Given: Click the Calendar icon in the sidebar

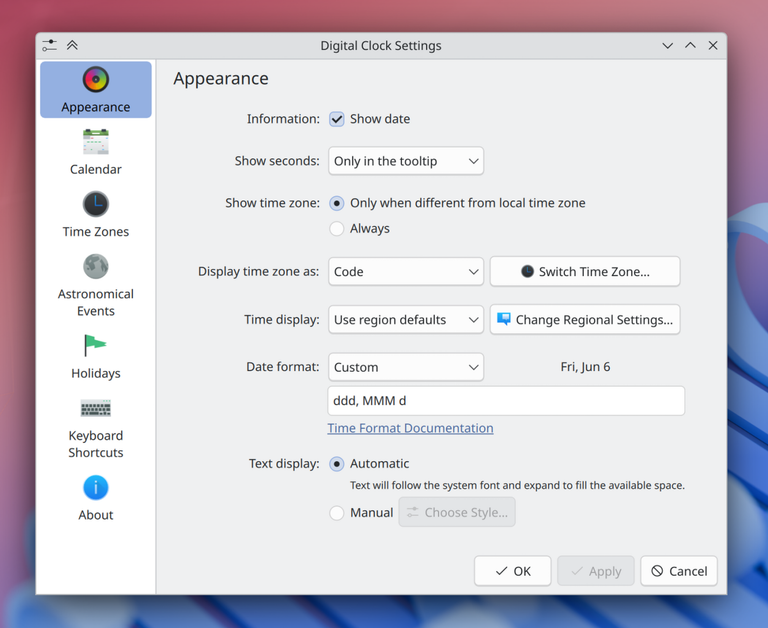Looking at the screenshot, I should click(x=96, y=142).
